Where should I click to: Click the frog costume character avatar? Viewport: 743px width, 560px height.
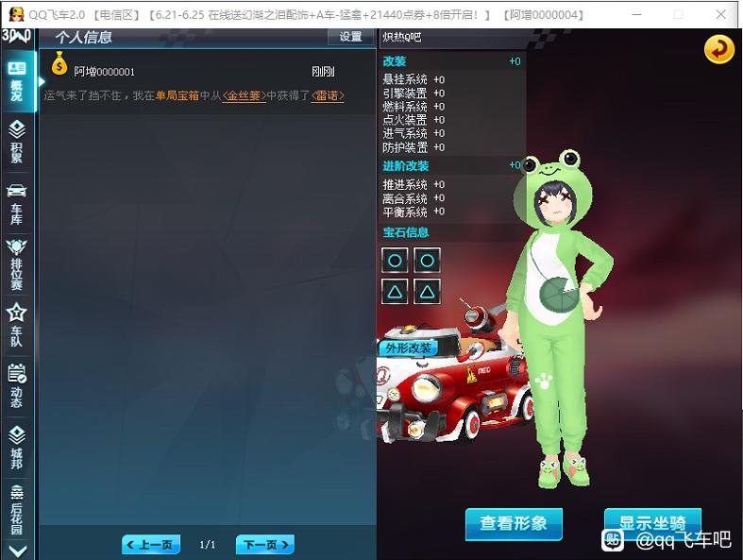[559, 317]
